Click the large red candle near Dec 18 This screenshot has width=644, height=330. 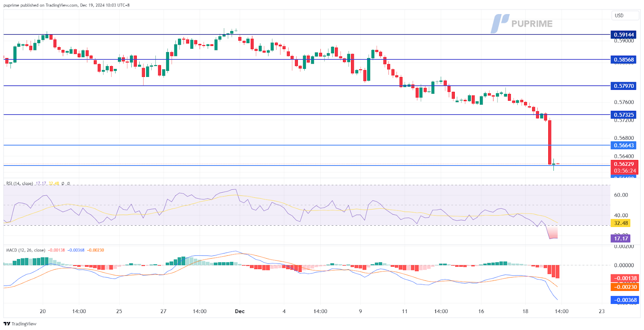(x=550, y=142)
